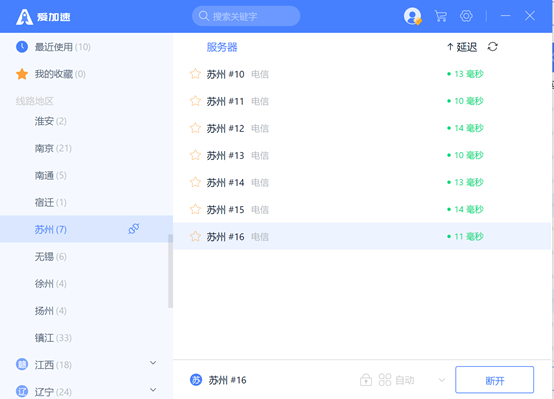The width and height of the screenshot is (554, 399).
Task: Open the shopping cart icon
Action: coord(441,16)
